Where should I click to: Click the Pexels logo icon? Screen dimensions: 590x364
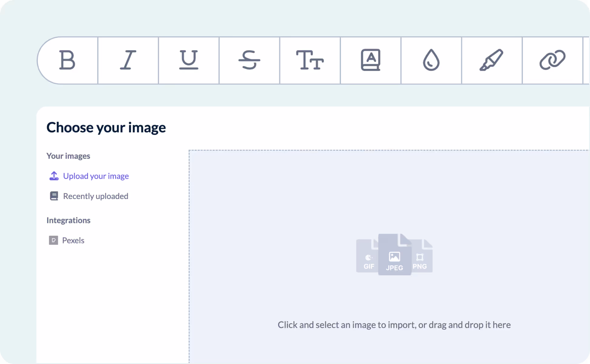pos(53,240)
